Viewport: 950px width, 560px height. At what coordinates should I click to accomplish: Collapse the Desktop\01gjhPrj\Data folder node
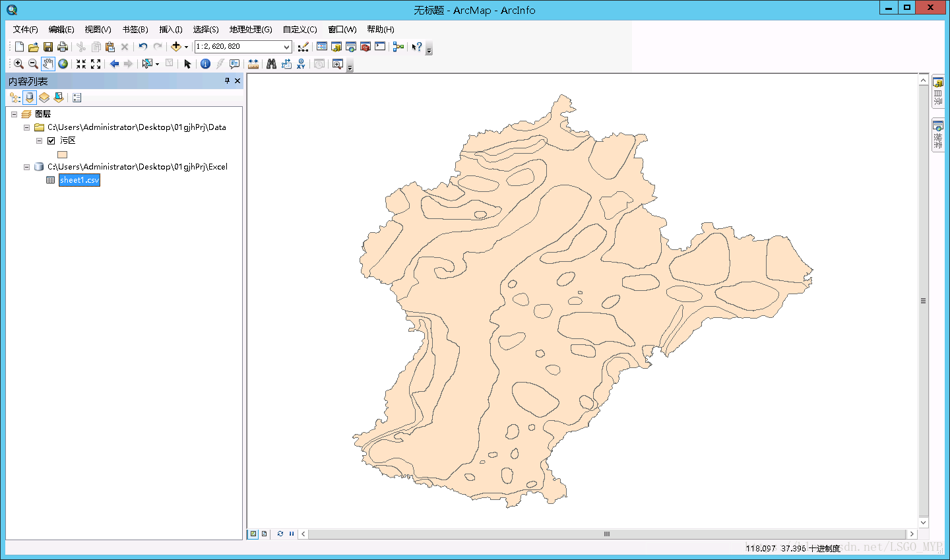click(26, 127)
